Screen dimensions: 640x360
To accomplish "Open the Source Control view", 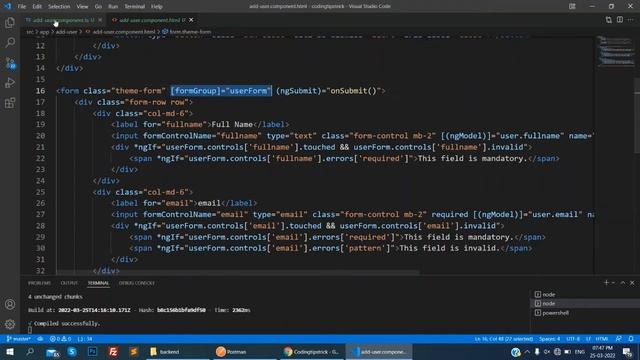I will coord(10,63).
